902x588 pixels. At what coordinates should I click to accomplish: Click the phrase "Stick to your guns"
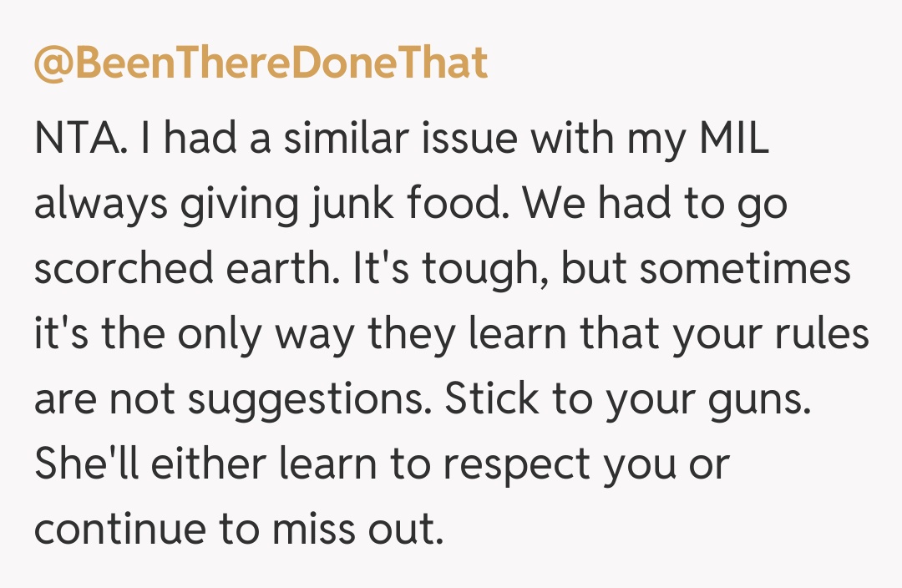click(x=626, y=400)
